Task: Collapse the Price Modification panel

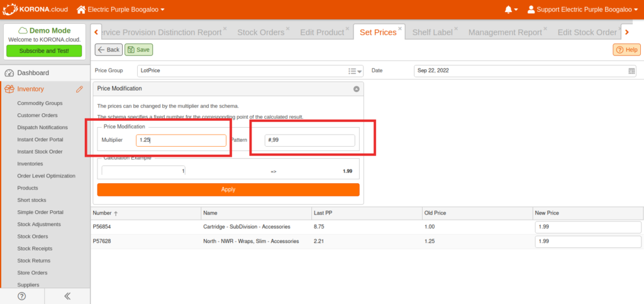Action: pyautogui.click(x=357, y=89)
